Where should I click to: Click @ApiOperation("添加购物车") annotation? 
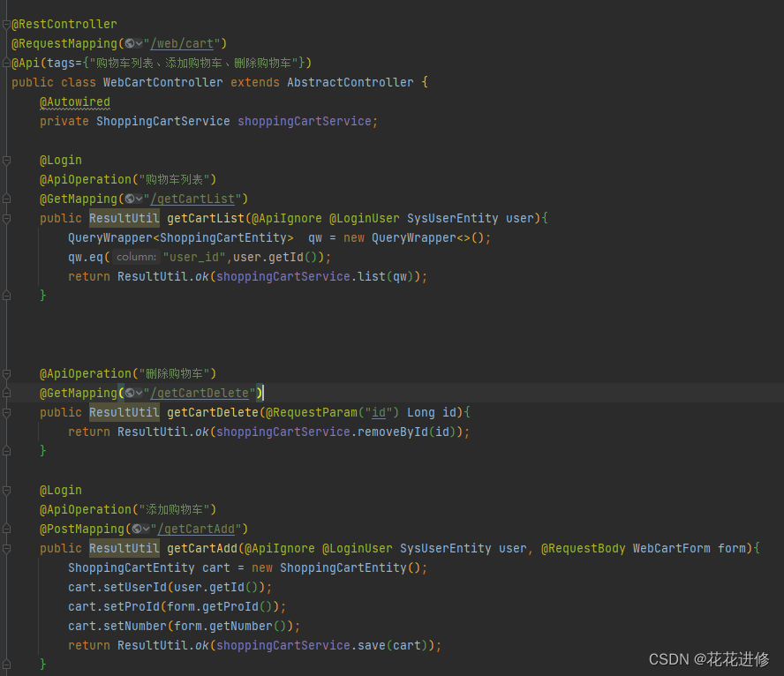click(x=128, y=509)
